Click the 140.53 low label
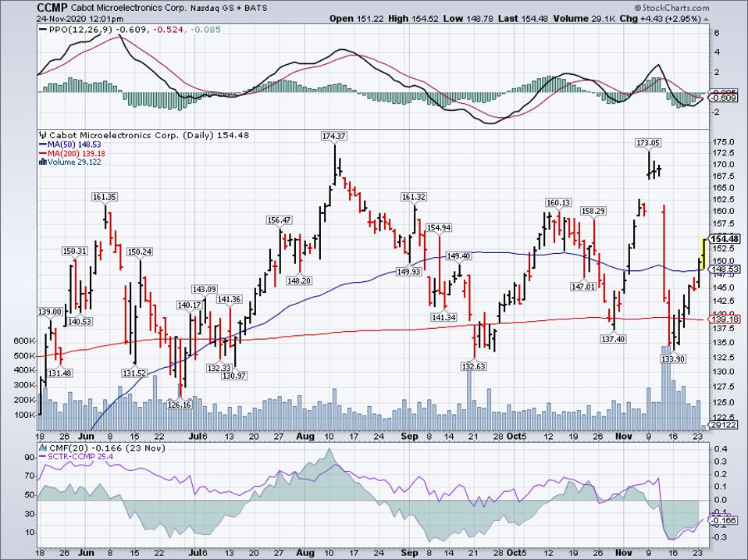This screenshot has width=748, height=560. [x=80, y=322]
